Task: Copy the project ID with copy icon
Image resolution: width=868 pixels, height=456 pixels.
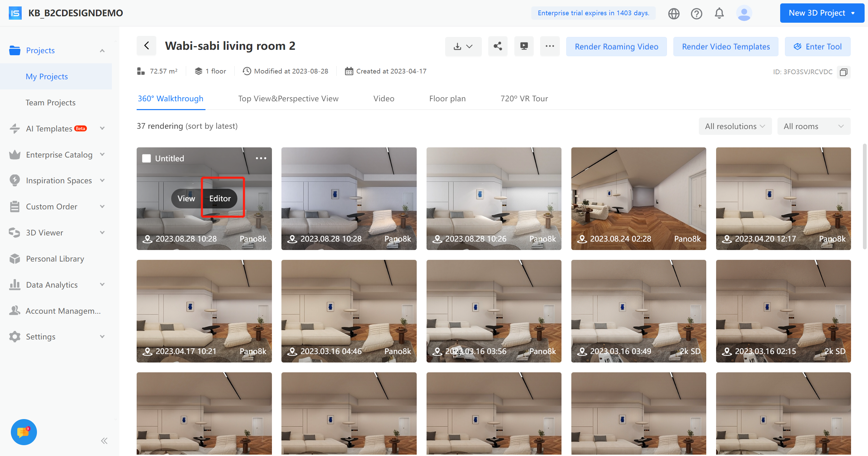Action: [x=844, y=72]
